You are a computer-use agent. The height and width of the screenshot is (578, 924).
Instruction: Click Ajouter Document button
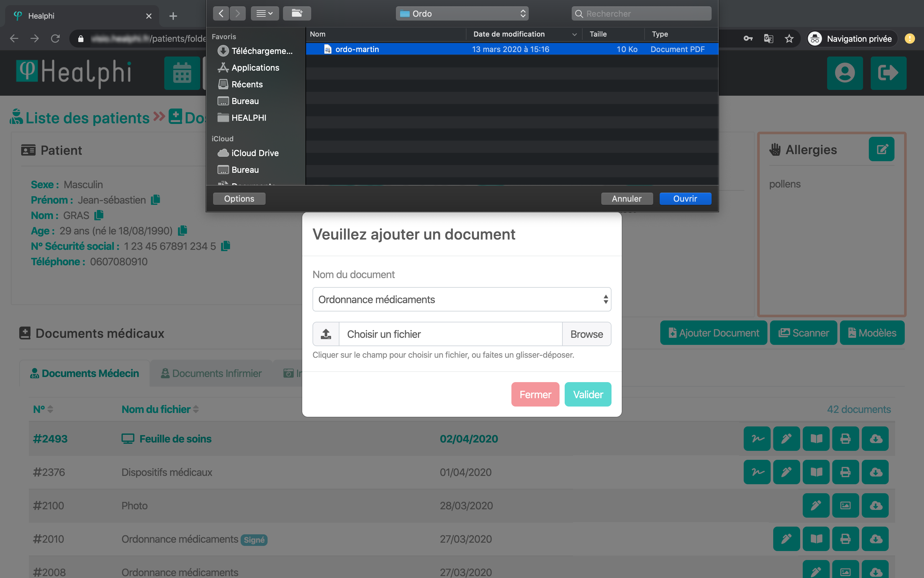tap(714, 333)
